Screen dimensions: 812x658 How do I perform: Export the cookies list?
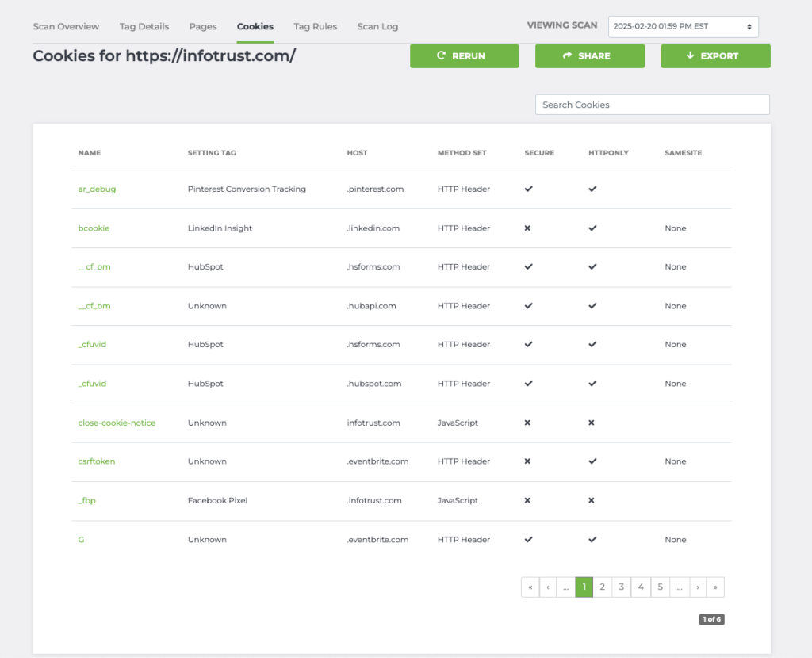(x=715, y=56)
